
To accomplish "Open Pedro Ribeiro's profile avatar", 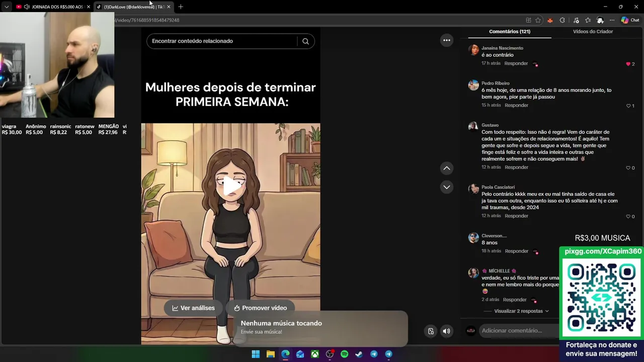I will (x=473, y=85).
